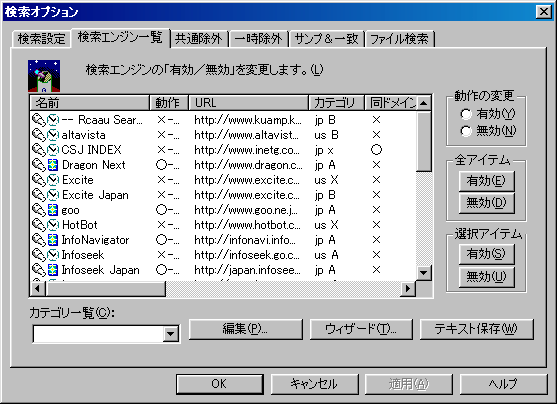This screenshot has height=404, width=557.
Task: Click the star icon beside InfoNavigator
Action: (53, 240)
